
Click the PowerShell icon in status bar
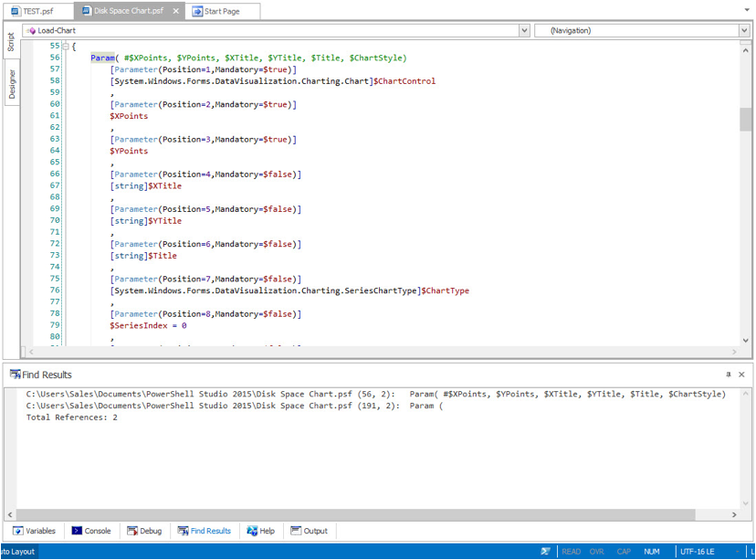point(545,551)
